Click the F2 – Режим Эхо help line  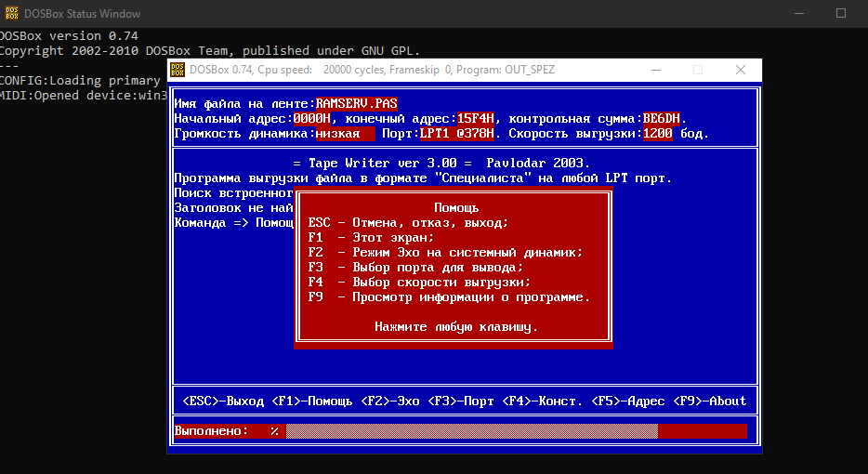(446, 253)
